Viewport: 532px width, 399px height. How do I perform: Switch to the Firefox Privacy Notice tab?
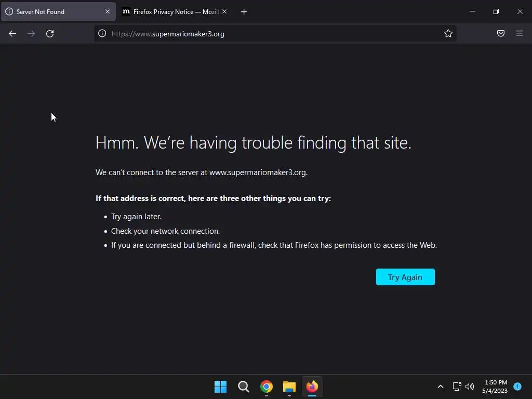tap(175, 12)
